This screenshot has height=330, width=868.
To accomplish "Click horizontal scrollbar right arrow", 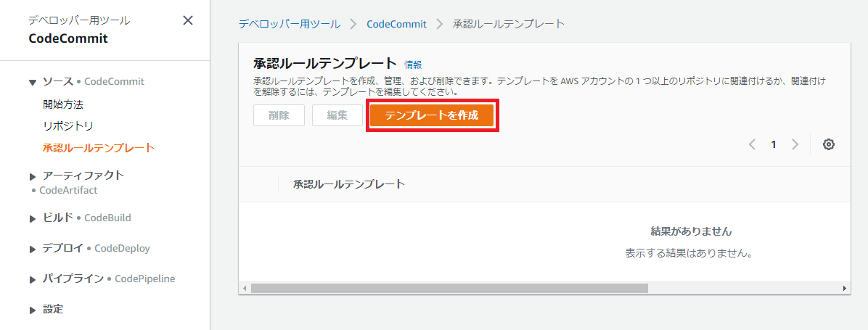I will point(845,288).
